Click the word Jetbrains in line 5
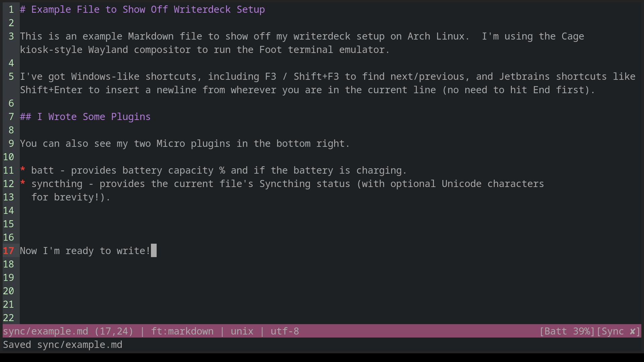Image resolution: width=644 pixels, height=362 pixels. pos(524,76)
